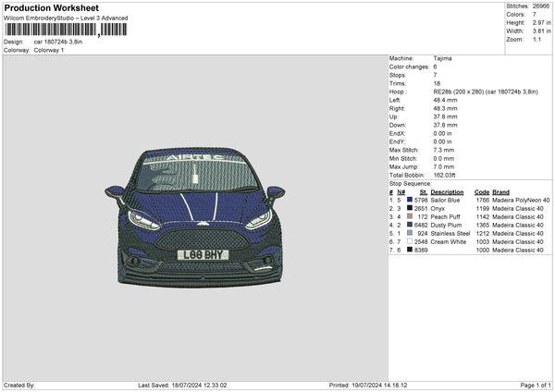Click the 'Down:' label
This screenshot has width=555, height=392.
[x=397, y=125]
